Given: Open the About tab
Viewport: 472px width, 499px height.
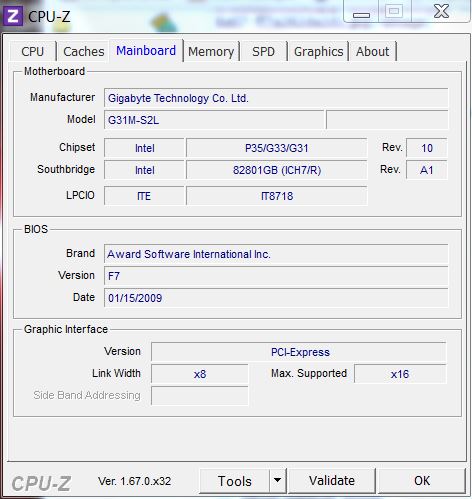Looking at the screenshot, I should tap(372, 51).
